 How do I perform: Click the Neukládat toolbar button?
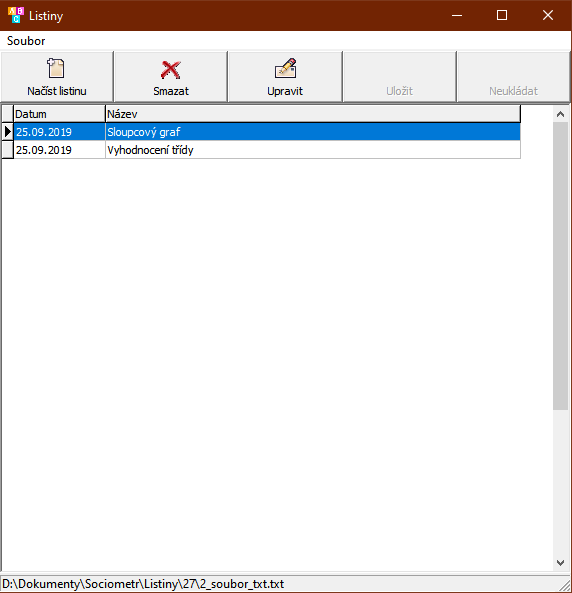click(514, 77)
